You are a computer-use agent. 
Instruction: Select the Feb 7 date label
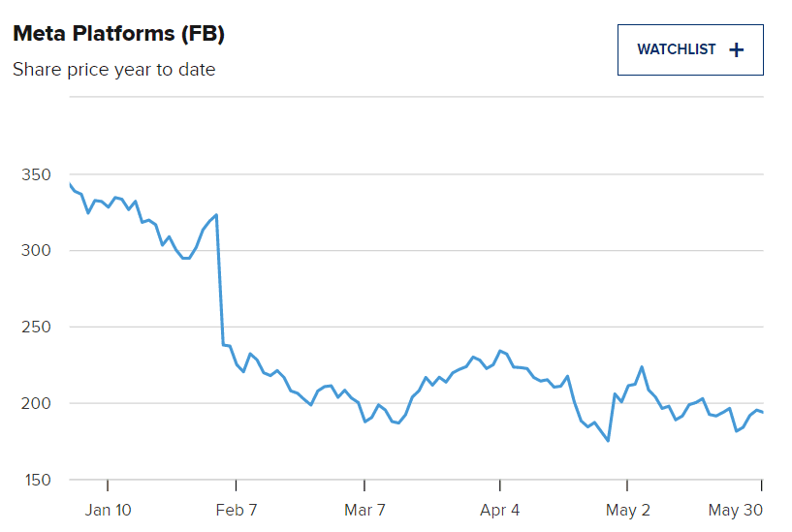click(x=236, y=510)
